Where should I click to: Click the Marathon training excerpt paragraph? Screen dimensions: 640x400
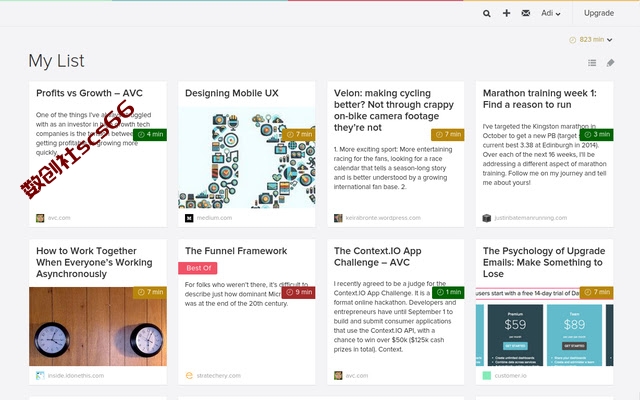(544, 155)
